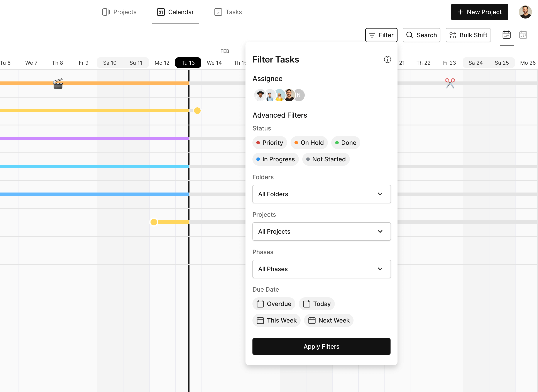Click the info icon in Filter Tasks
This screenshot has height=392, width=538.
pyautogui.click(x=387, y=59)
